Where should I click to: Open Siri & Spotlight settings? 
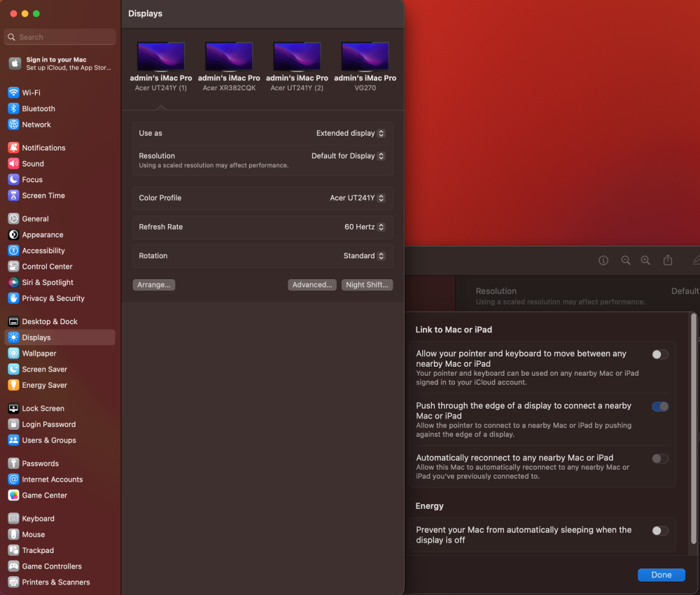59,282
